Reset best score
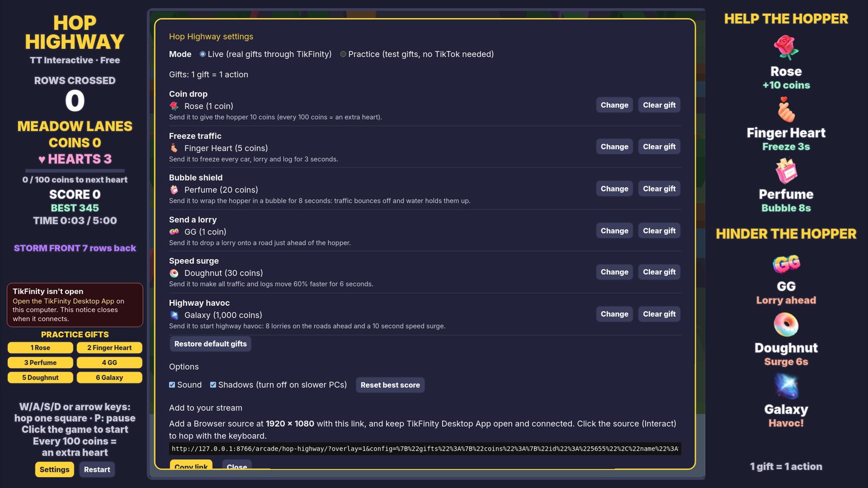This screenshot has width=868, height=488. 390,385
